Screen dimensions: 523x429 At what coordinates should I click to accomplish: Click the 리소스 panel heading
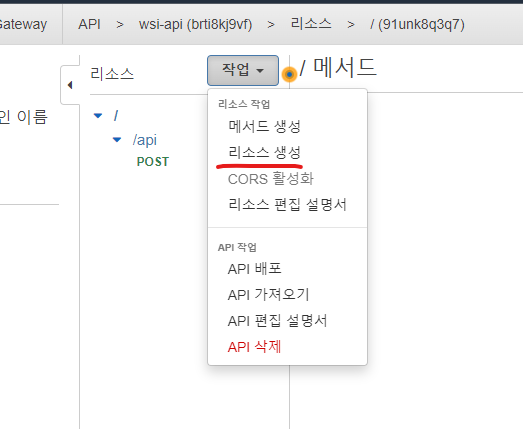112,73
